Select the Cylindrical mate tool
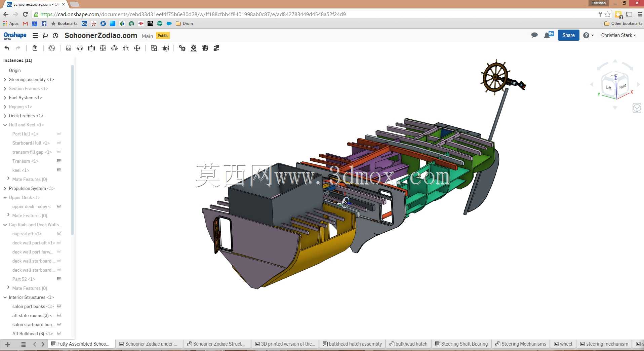This screenshot has width=644, height=351. tap(114, 48)
